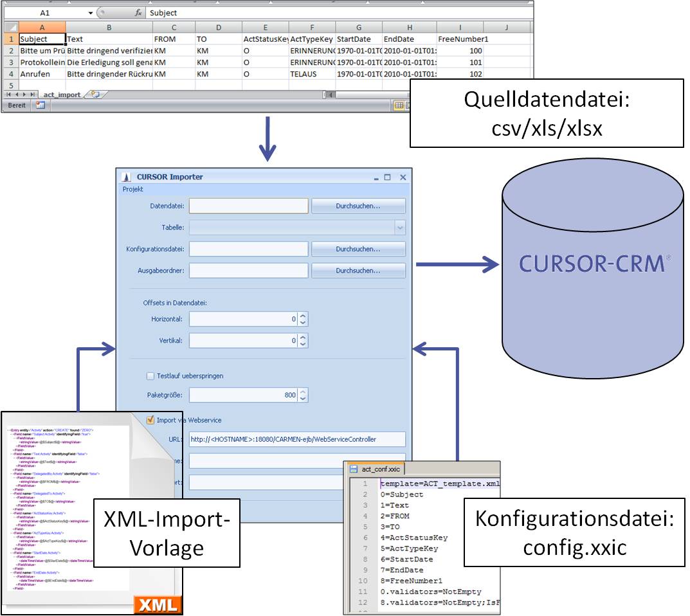690x616 pixels.
Task: Click the CURSOR Importer title bar logo
Action: coord(127,177)
